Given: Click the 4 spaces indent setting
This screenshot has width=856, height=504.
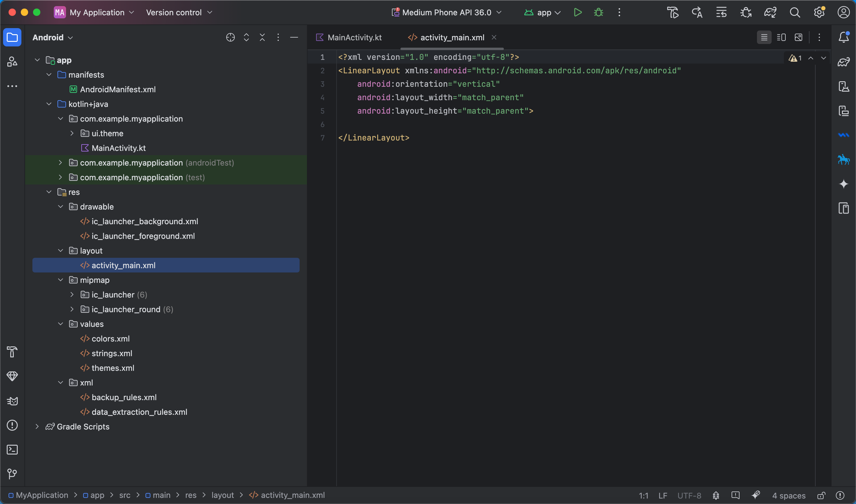Looking at the screenshot, I should [788, 495].
